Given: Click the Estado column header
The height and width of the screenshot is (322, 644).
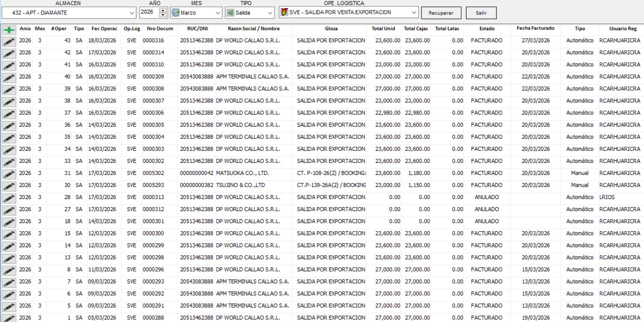Looking at the screenshot, I should tap(487, 29).
